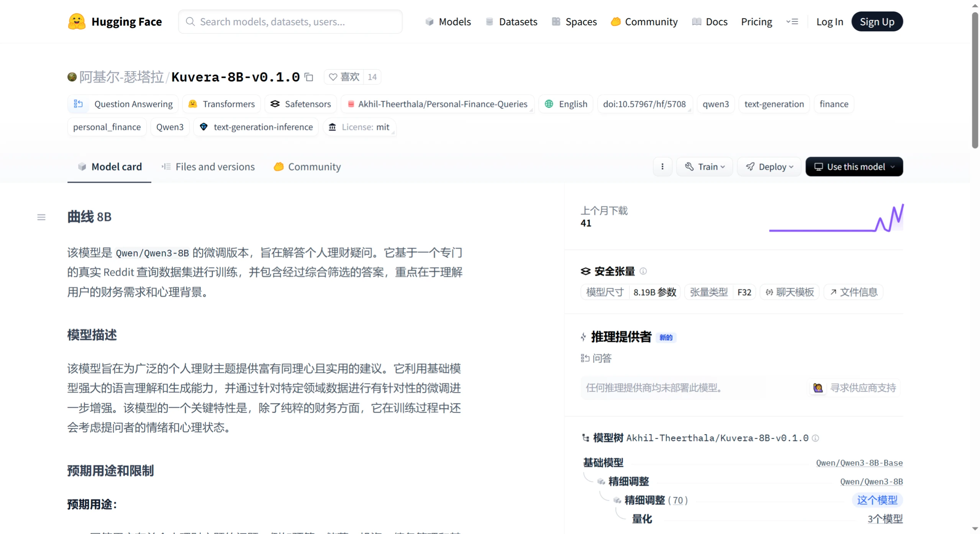Click the F32 tensor type value
Viewport: 980px width, 534px height.
pyautogui.click(x=744, y=292)
